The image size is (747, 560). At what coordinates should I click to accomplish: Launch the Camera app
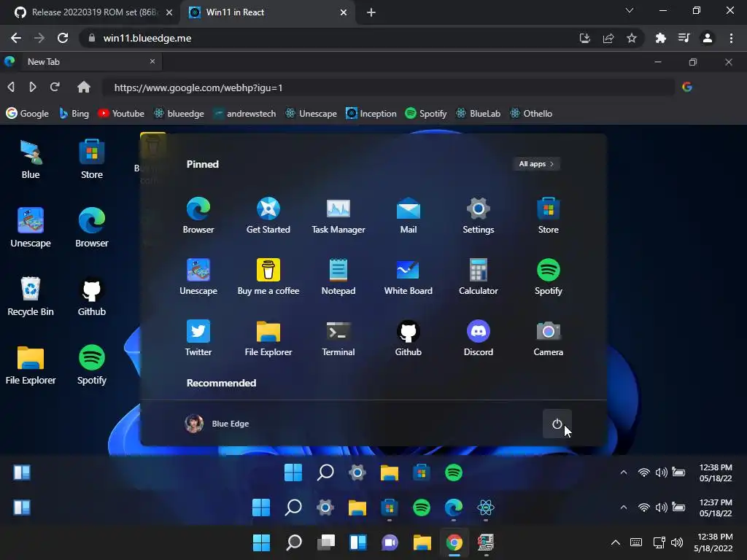click(x=549, y=338)
